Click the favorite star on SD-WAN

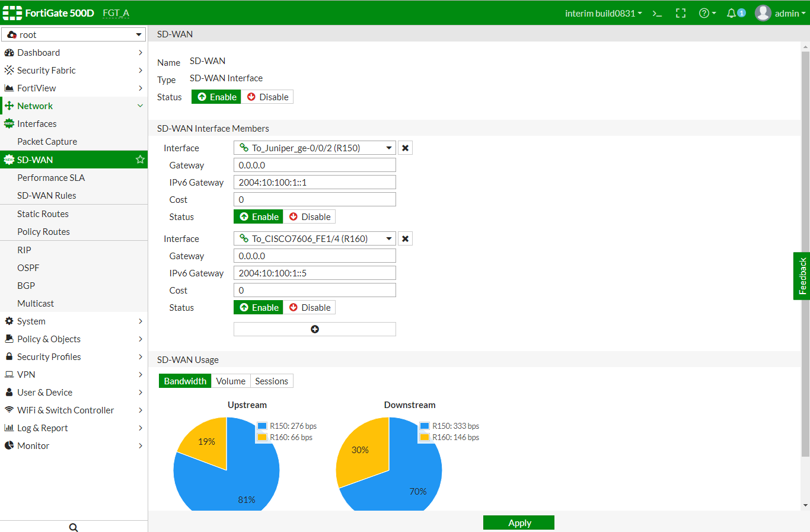140,160
